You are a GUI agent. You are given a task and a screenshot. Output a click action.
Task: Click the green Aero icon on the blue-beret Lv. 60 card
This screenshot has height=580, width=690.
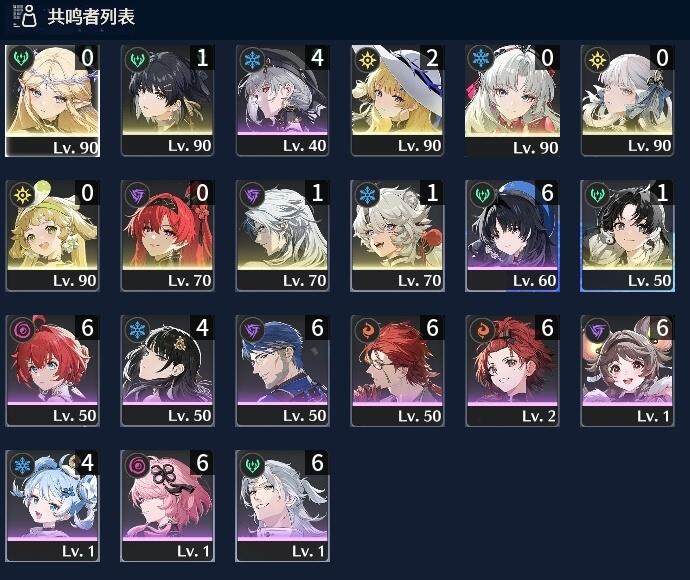pos(483,195)
